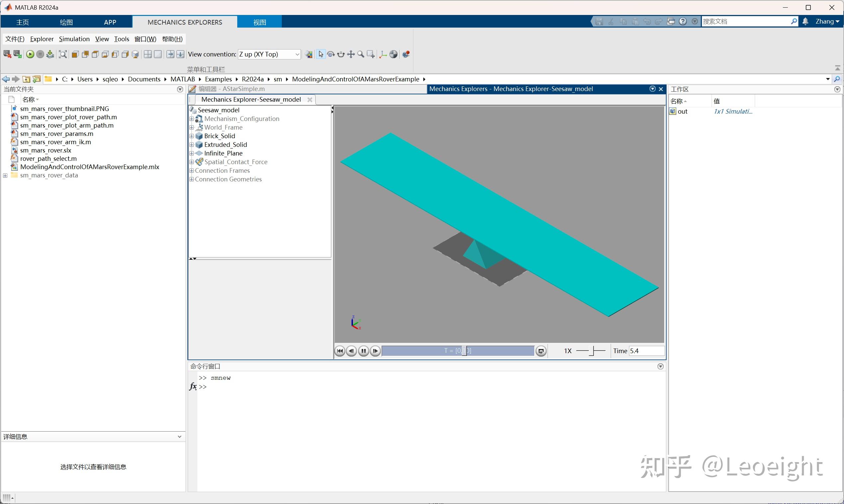
Task: Click the split view horizontally icon
Action: click(x=170, y=54)
